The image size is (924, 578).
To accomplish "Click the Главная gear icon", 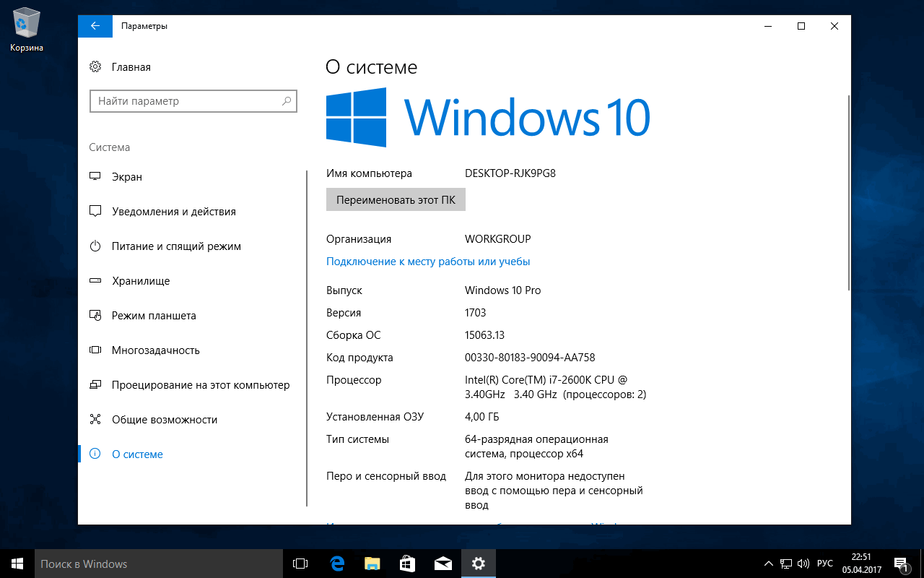I will point(95,66).
